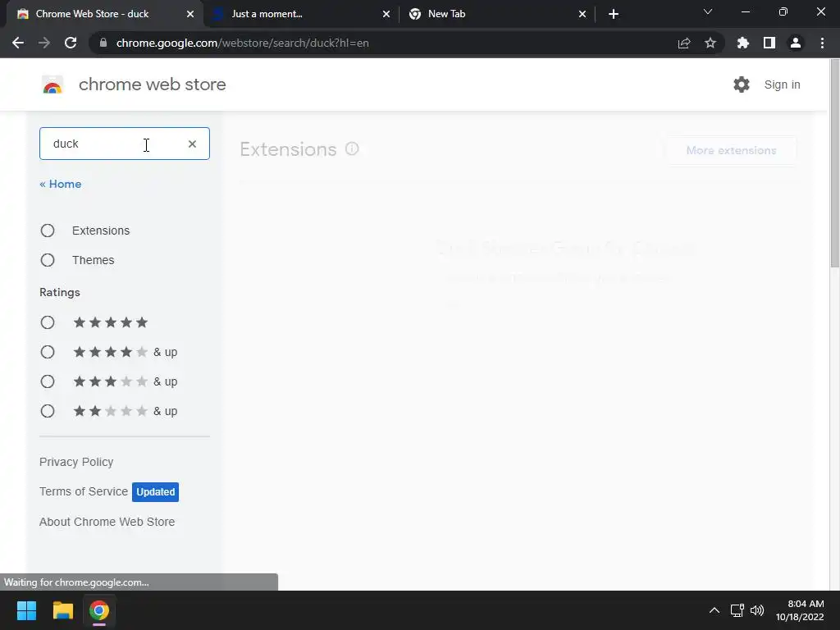840x630 pixels.
Task: Click the Updated badge
Action: [155, 492]
